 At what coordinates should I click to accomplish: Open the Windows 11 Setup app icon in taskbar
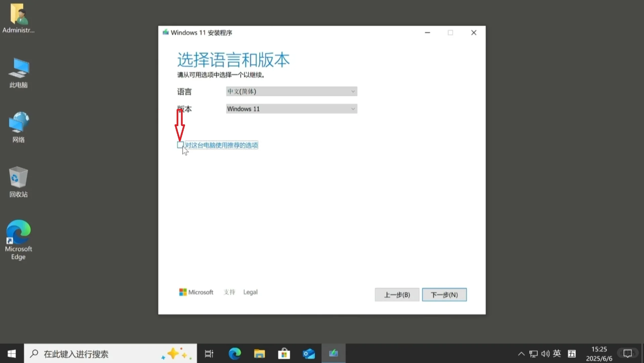[x=333, y=353]
